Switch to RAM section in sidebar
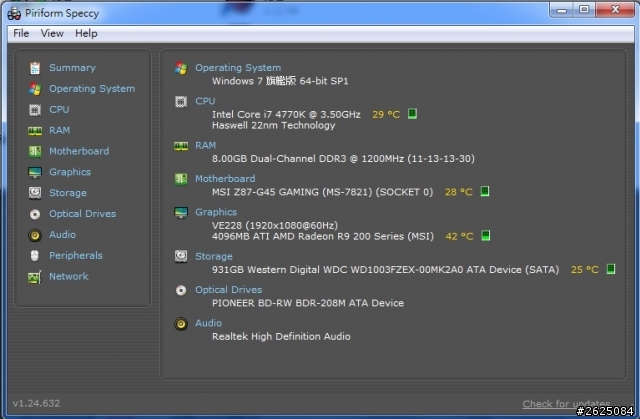Viewport: 640px width, 419px height. tap(59, 130)
